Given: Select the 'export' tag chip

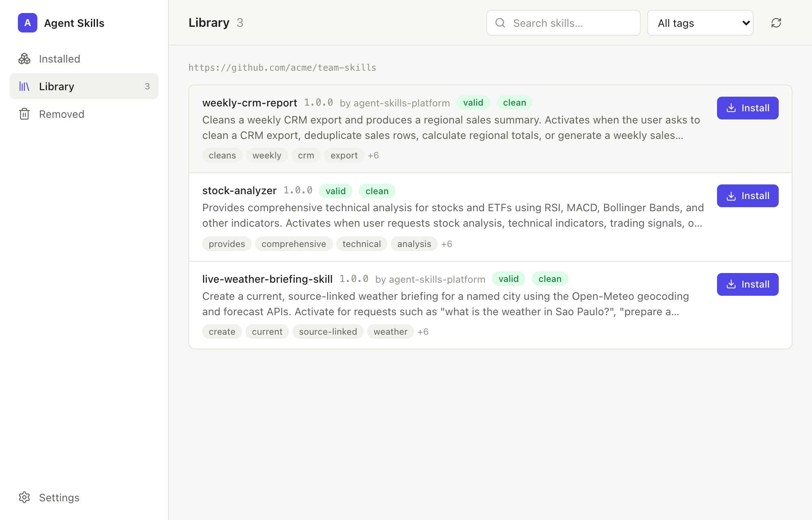Looking at the screenshot, I should 344,155.
